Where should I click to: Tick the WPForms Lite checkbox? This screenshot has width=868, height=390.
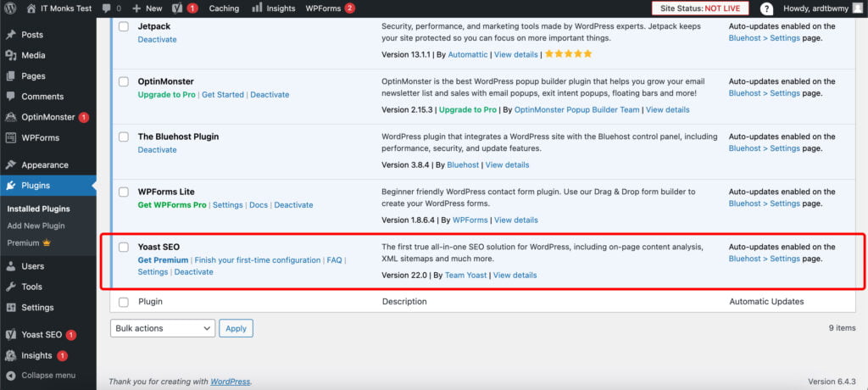tap(124, 192)
